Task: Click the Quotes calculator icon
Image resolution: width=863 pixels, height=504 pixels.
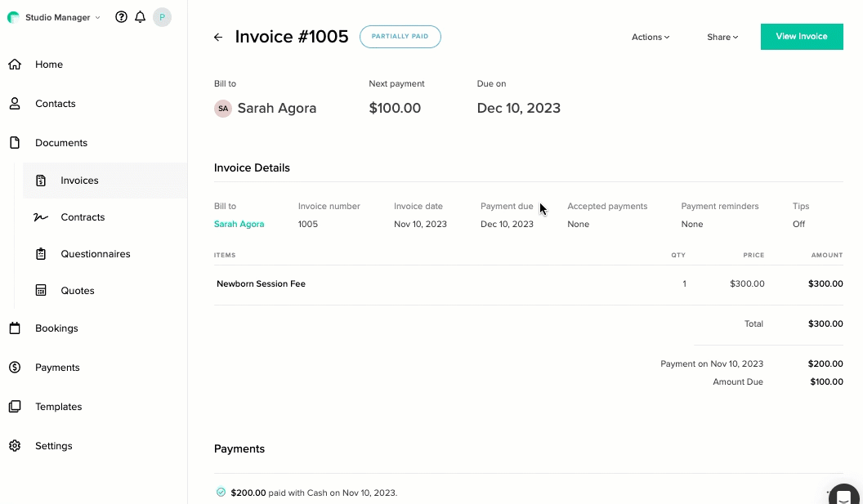Action: click(40, 290)
